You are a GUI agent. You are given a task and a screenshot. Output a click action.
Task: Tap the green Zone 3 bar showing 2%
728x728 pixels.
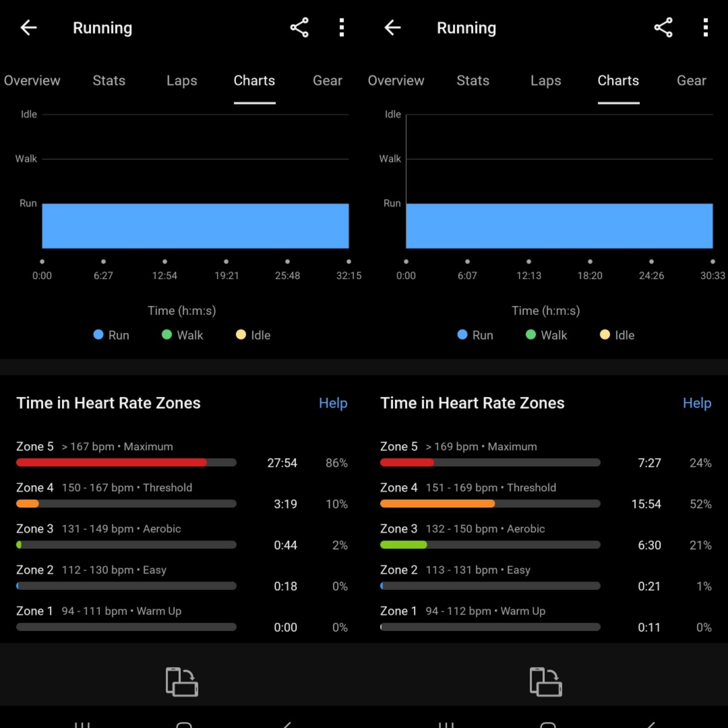click(19, 545)
